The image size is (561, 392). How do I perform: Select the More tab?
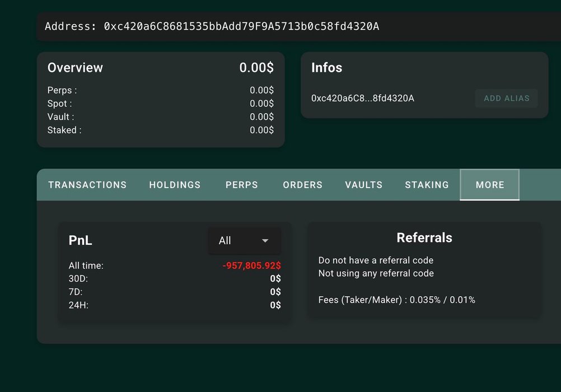(490, 185)
